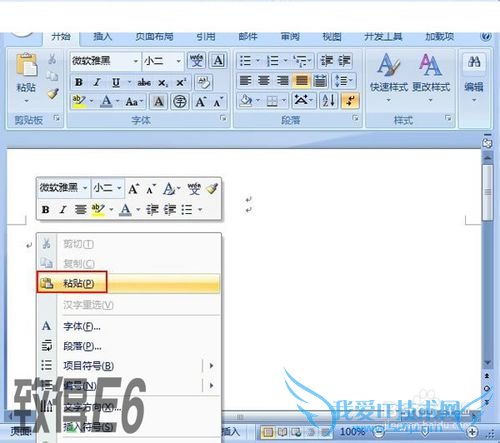Click the enclosed character 字 icon
This screenshot has width=500, height=443.
pyautogui.click(x=180, y=102)
